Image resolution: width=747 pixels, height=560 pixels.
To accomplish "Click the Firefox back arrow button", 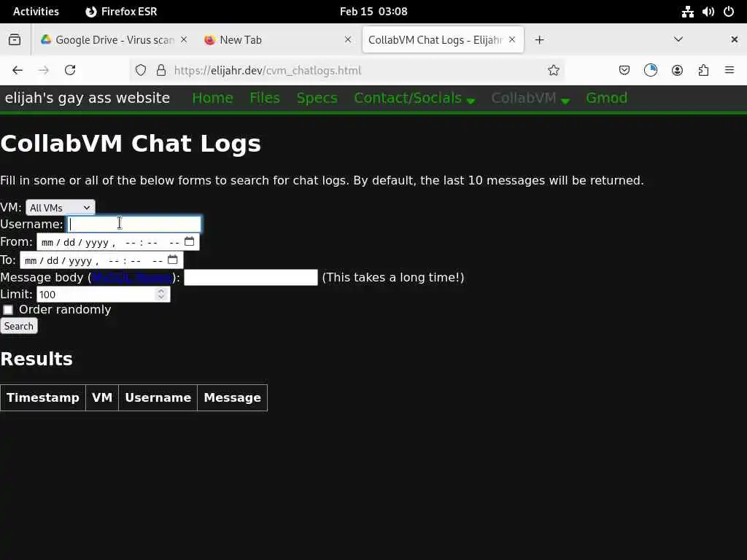I will click(x=18, y=71).
